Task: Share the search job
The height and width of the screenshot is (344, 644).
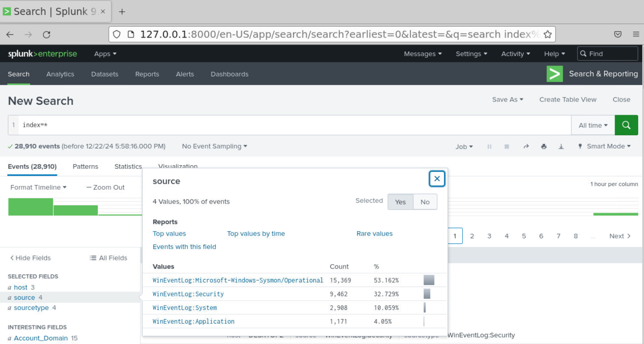Action: click(526, 146)
